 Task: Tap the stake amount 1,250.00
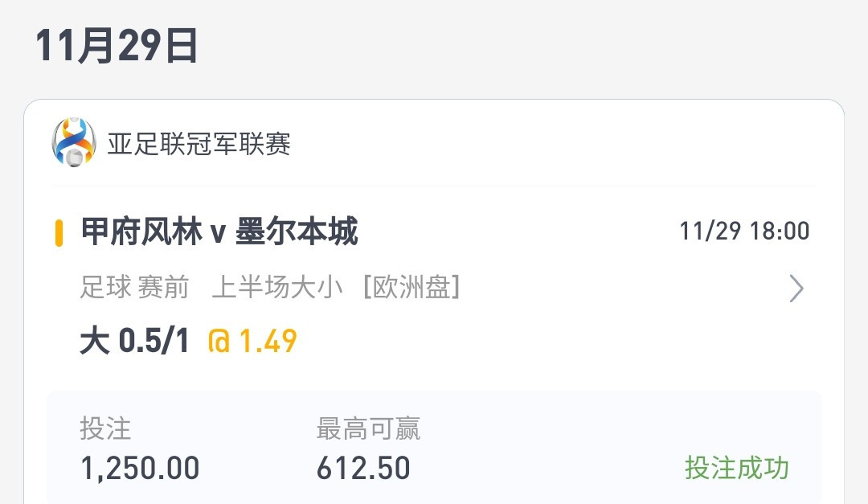140,468
